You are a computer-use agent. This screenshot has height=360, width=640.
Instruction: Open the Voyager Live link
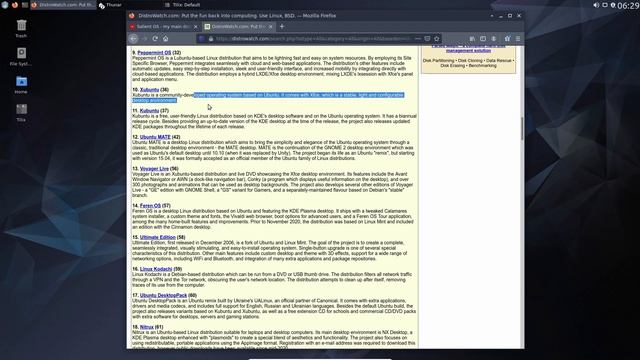coord(154,169)
